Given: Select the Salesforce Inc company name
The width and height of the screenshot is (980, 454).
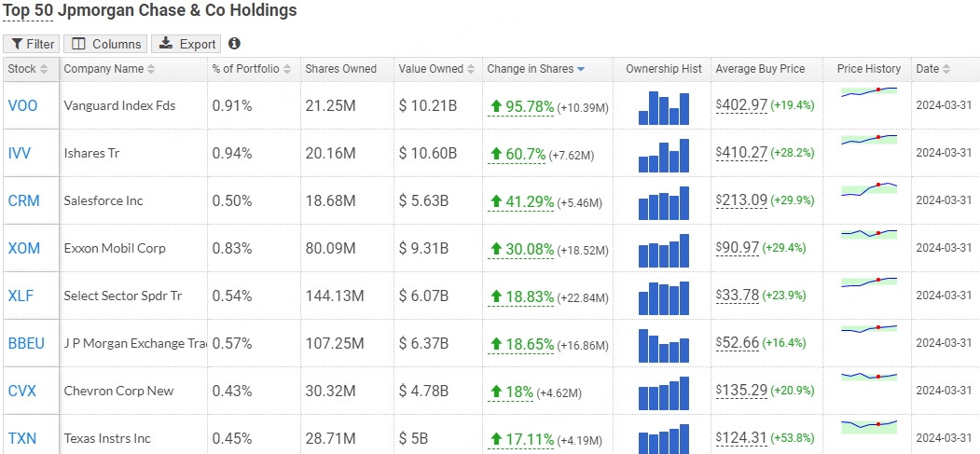Looking at the screenshot, I should pyautogui.click(x=104, y=200).
